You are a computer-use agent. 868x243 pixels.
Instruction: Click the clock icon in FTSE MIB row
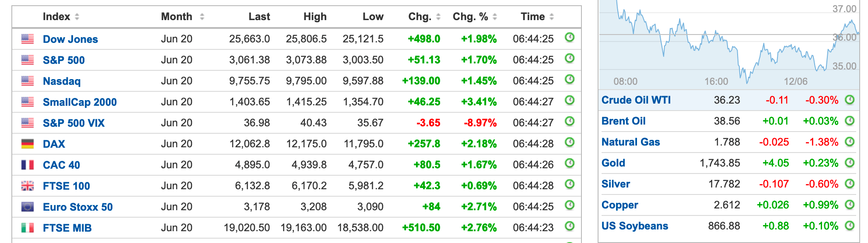(x=570, y=226)
